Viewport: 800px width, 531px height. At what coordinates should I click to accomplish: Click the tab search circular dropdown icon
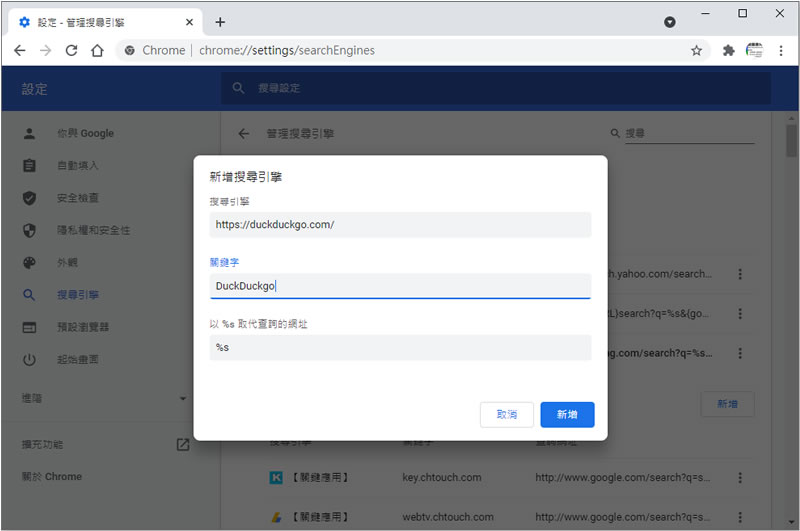(x=670, y=22)
